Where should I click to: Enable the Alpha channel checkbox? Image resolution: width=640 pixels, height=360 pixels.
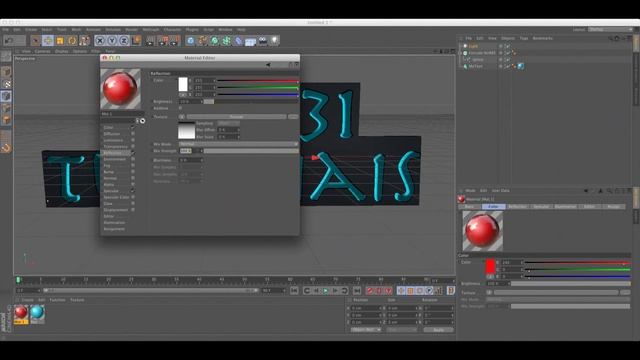[133, 184]
